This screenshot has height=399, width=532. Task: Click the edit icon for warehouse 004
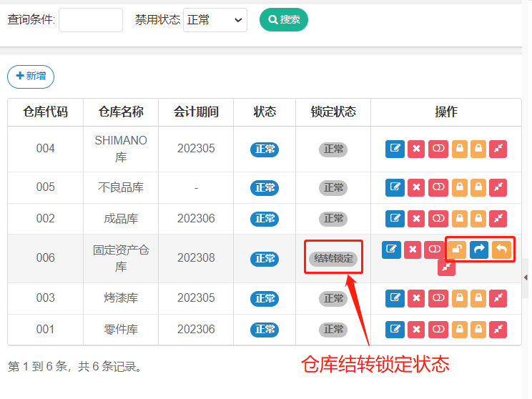395,149
